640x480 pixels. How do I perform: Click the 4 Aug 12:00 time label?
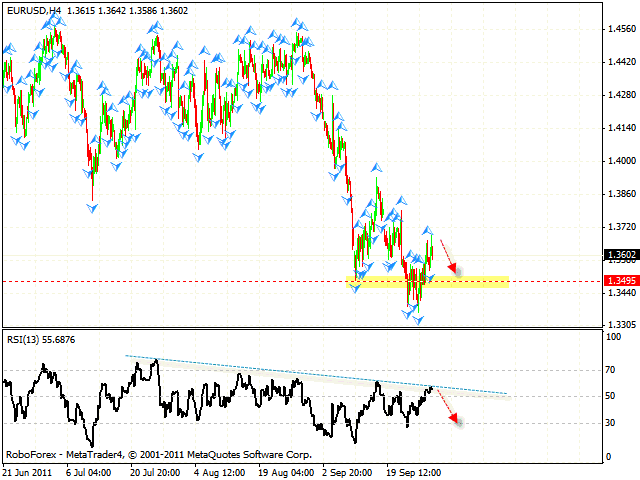pyautogui.click(x=222, y=471)
